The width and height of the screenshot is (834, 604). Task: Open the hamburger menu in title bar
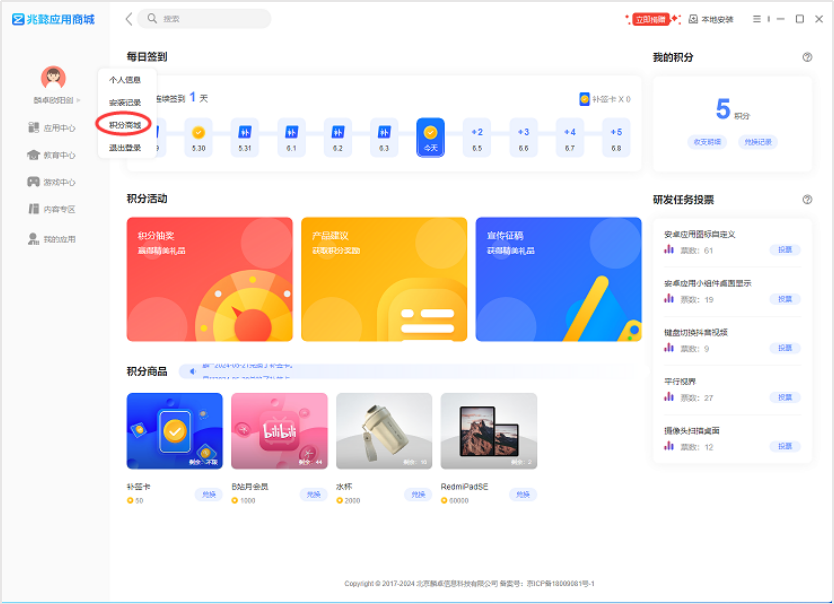755,19
